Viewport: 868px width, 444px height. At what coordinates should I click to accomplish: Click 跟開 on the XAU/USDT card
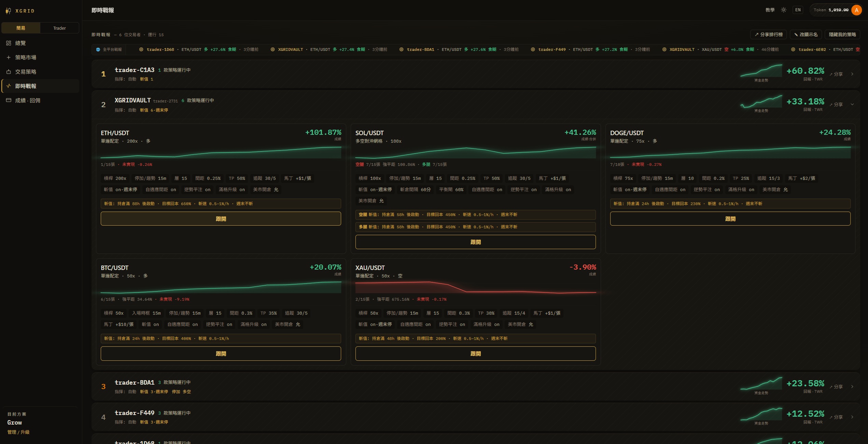coord(476,354)
